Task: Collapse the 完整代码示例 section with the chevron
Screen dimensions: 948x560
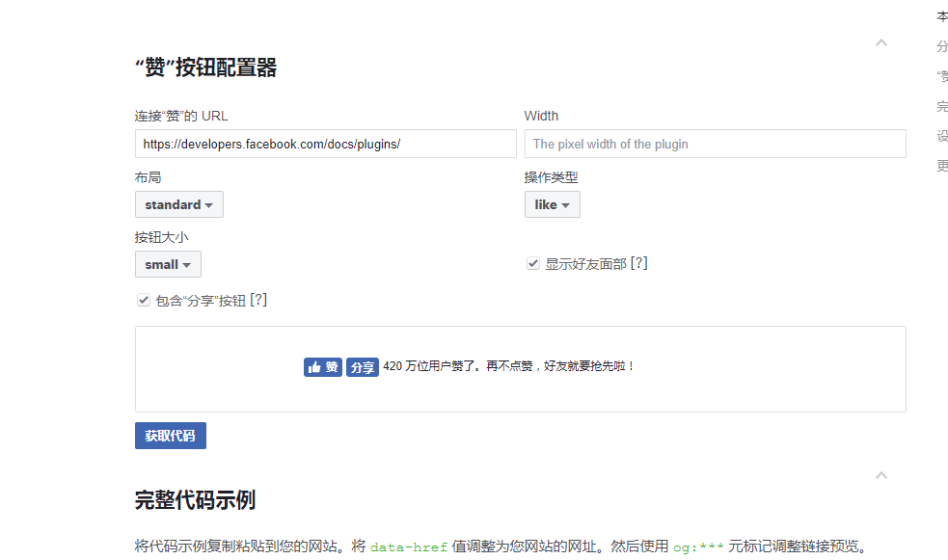Action: (881, 475)
